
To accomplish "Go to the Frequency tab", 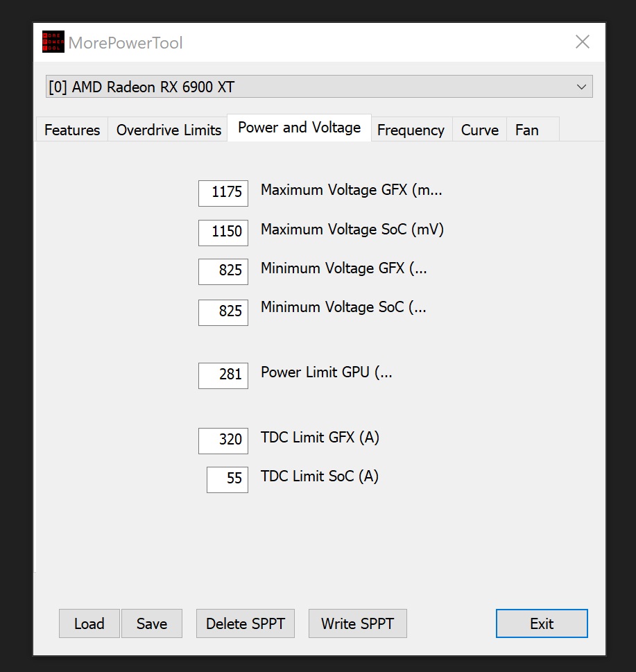I will [x=411, y=130].
